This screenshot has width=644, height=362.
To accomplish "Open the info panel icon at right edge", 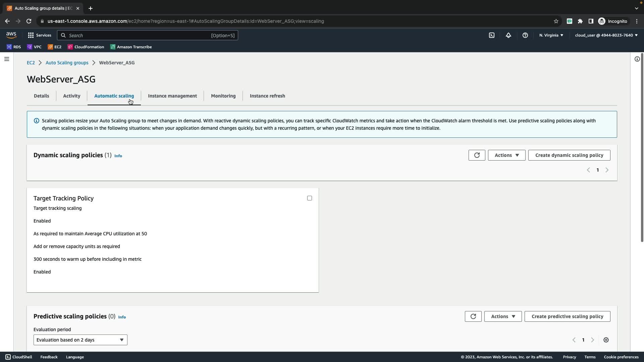I will (x=637, y=59).
